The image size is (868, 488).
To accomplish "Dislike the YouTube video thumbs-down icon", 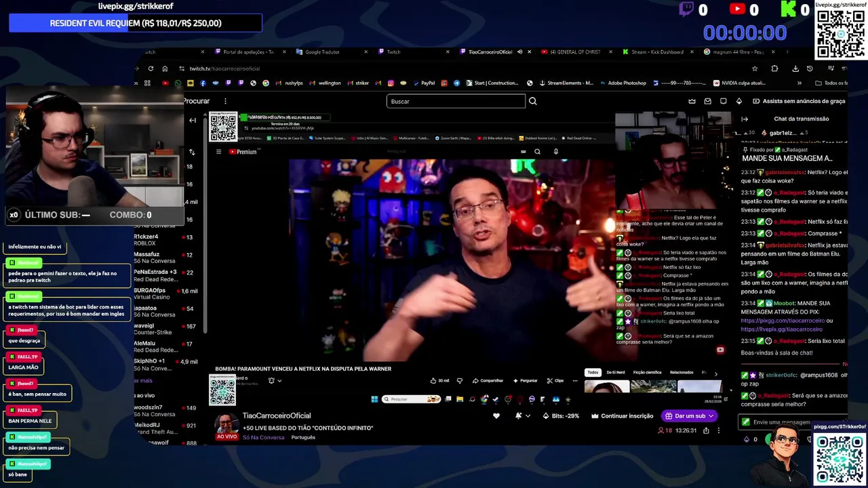I will click(x=460, y=380).
